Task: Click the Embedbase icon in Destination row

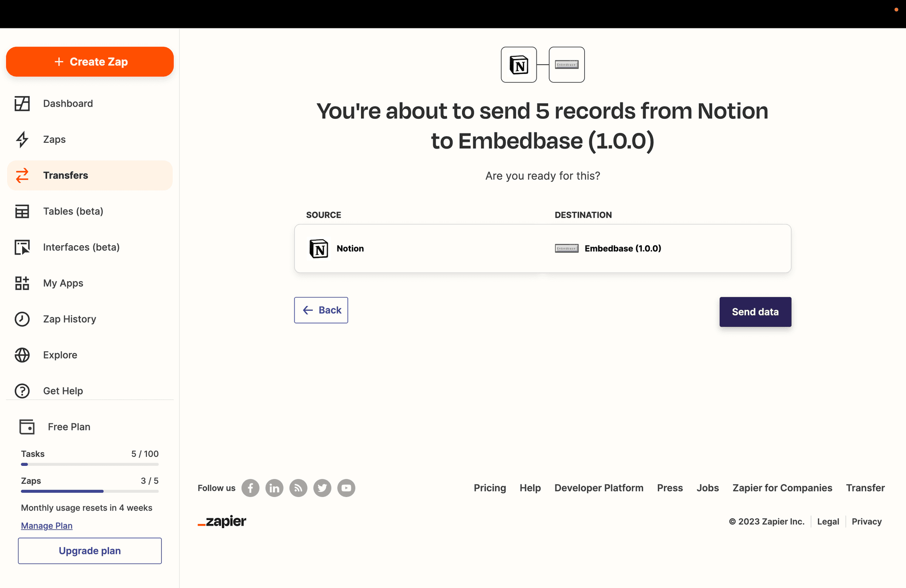Action: click(x=567, y=248)
